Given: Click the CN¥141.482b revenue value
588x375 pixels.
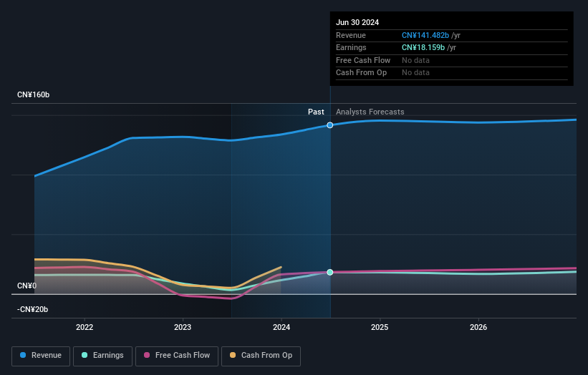Looking at the screenshot, I should click(x=425, y=35).
